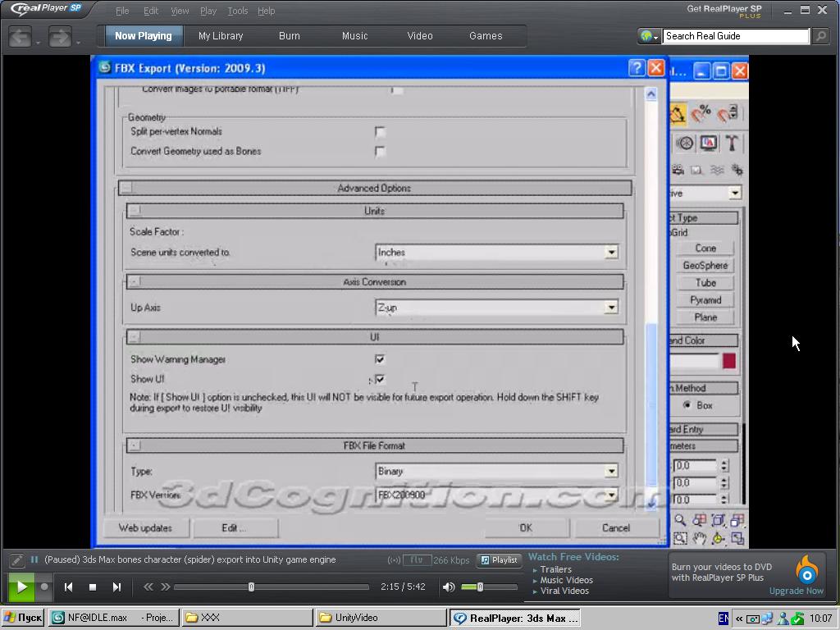840x630 pixels.
Task: Click the RealPlayer forward navigation arrow
Action: (59, 37)
